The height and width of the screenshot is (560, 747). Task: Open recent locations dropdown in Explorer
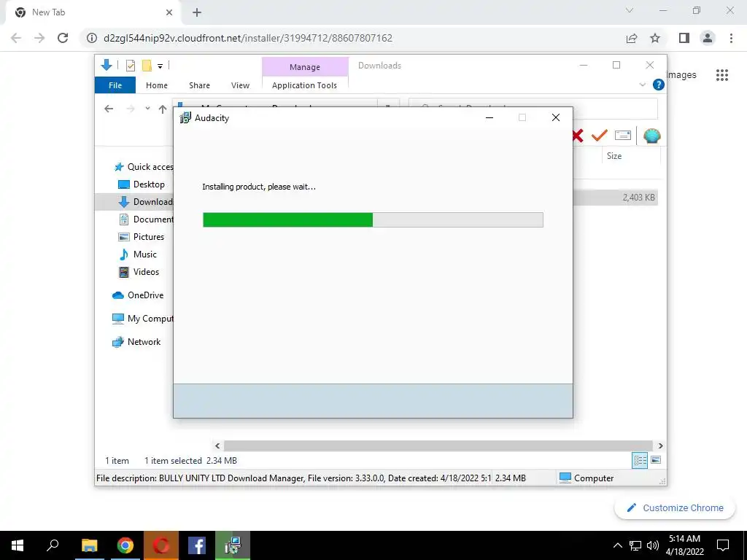tap(147, 109)
